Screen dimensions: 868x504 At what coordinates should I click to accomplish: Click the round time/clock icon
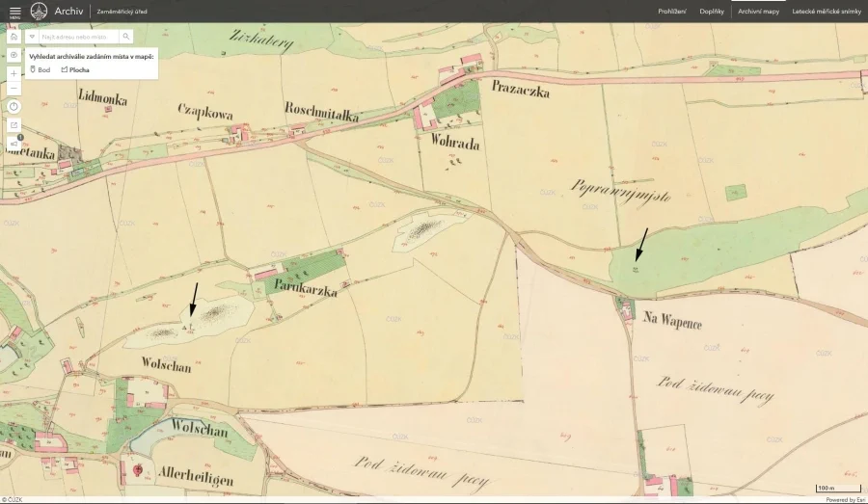click(14, 106)
